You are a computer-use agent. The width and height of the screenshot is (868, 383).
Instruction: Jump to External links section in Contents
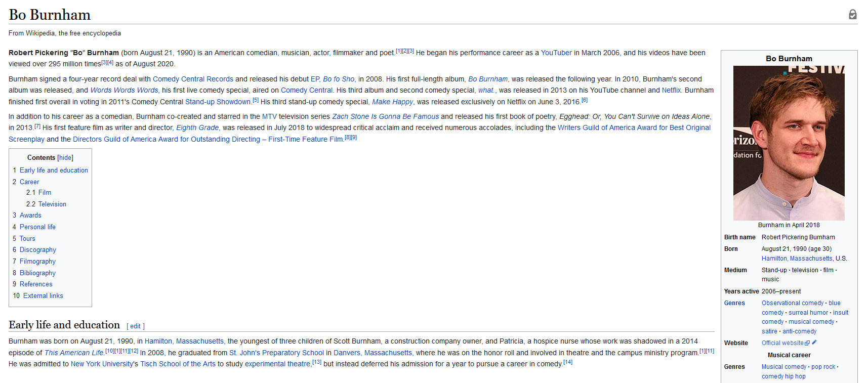point(43,296)
